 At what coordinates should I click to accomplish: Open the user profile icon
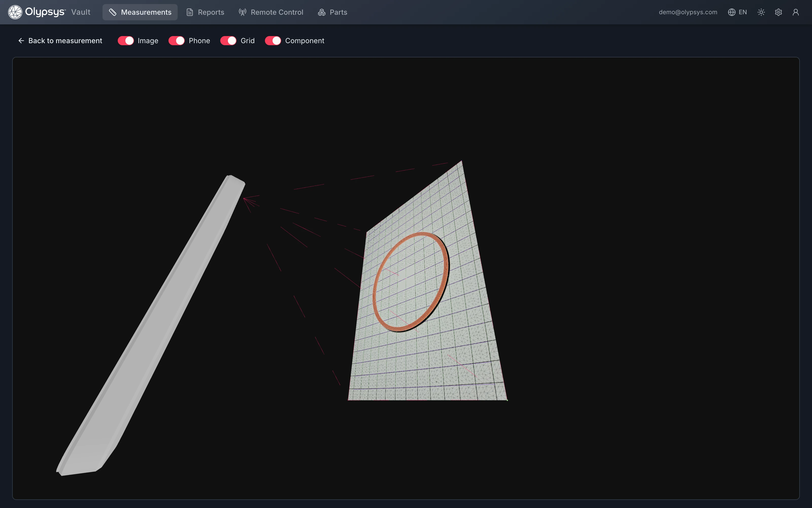click(796, 12)
